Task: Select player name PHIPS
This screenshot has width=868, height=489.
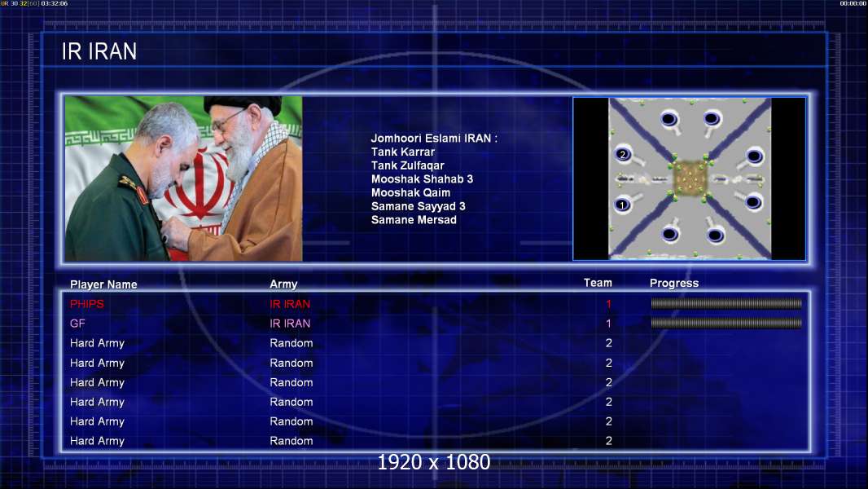Action: click(87, 304)
